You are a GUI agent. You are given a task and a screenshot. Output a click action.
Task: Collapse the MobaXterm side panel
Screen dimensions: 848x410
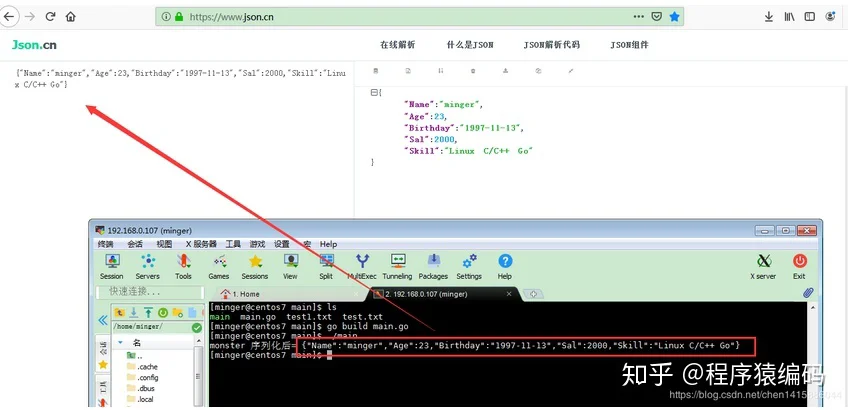(x=102, y=320)
